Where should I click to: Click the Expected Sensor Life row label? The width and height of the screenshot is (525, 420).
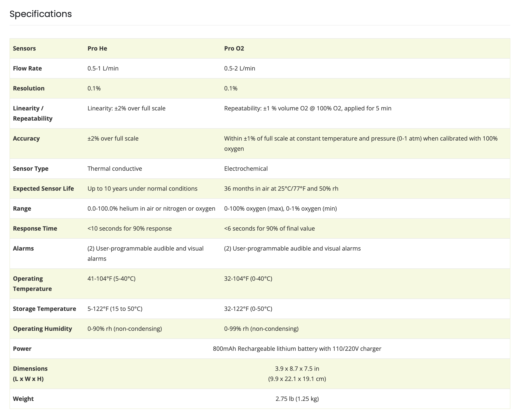click(43, 189)
